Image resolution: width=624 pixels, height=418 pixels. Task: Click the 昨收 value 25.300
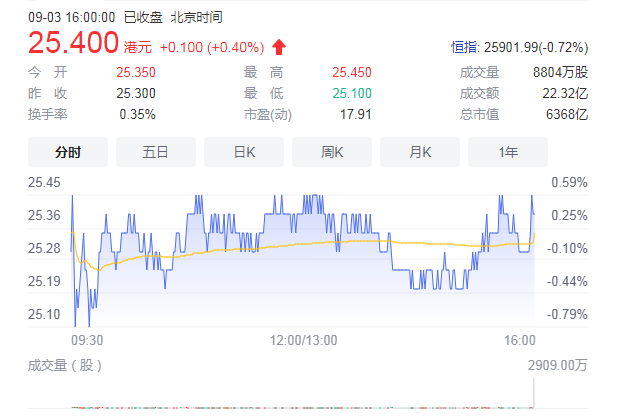(x=136, y=94)
